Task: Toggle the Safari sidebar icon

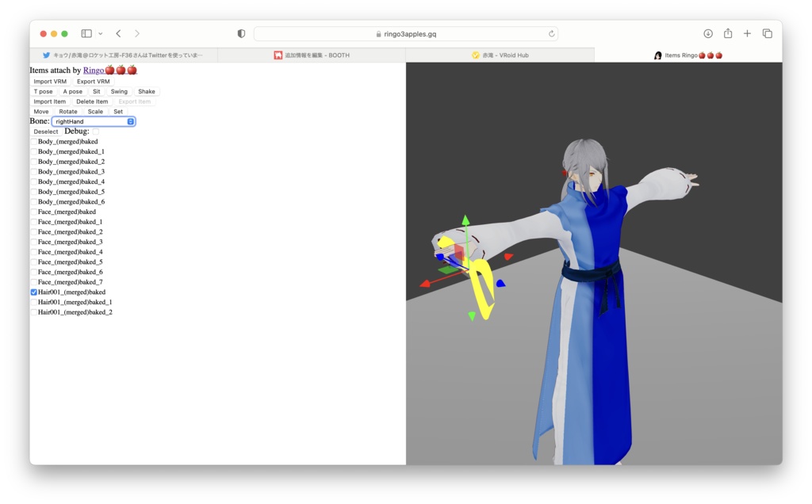Action: pos(86,33)
